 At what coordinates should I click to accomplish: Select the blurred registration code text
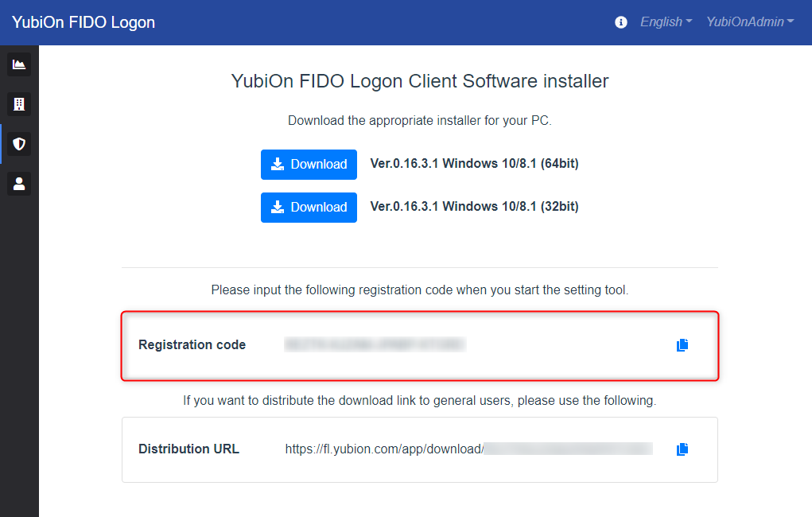click(375, 344)
